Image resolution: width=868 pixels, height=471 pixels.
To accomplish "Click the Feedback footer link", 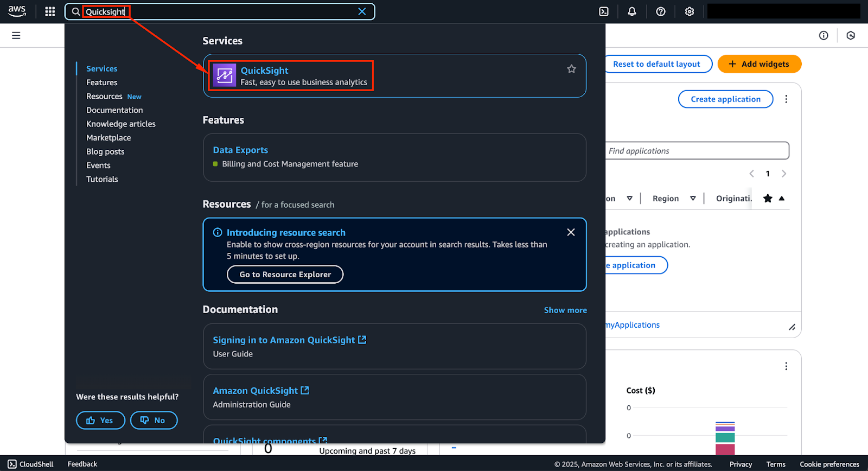I will (x=82, y=464).
